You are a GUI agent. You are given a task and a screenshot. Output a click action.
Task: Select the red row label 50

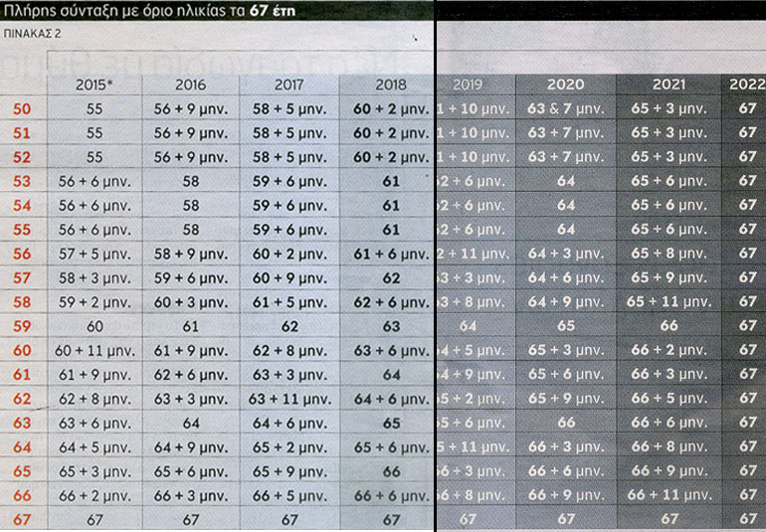(x=20, y=108)
